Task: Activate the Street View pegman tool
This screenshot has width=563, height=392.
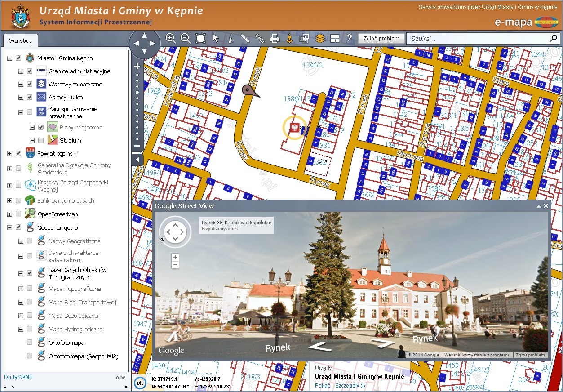Action: tap(289, 38)
